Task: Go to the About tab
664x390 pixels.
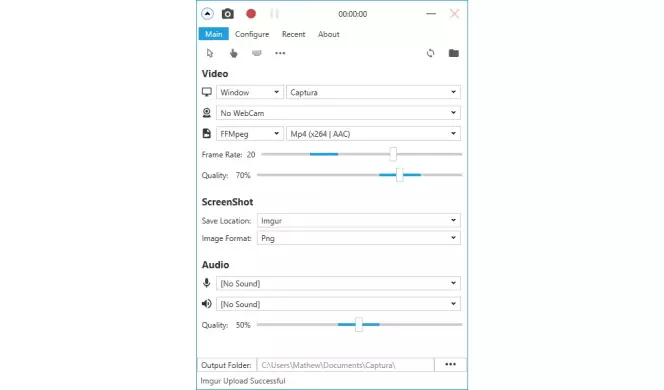Action: [329, 34]
